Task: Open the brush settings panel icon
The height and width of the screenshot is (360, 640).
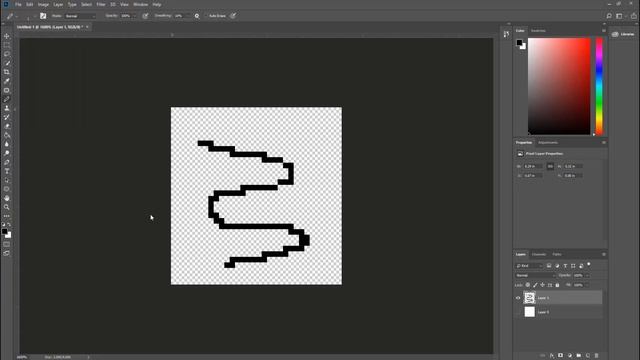Action: (x=43, y=16)
